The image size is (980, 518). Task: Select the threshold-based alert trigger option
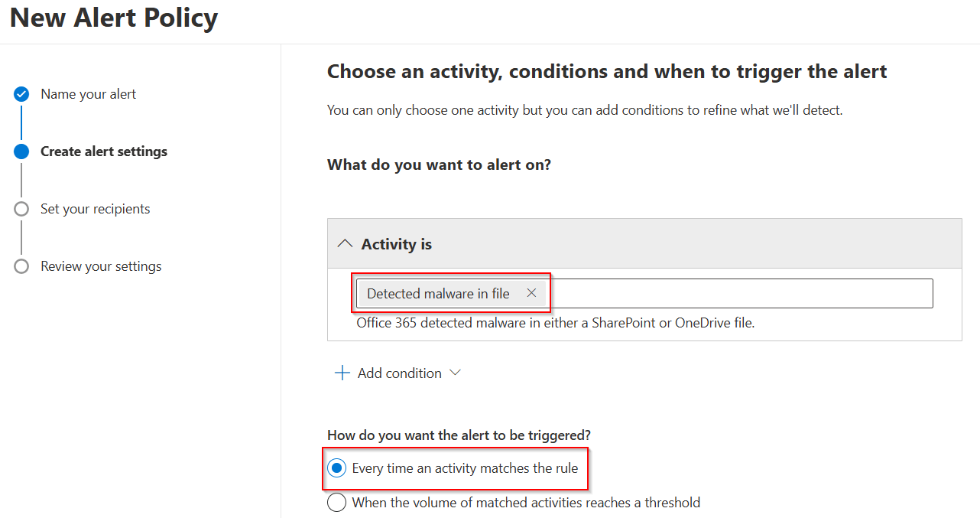click(x=336, y=502)
